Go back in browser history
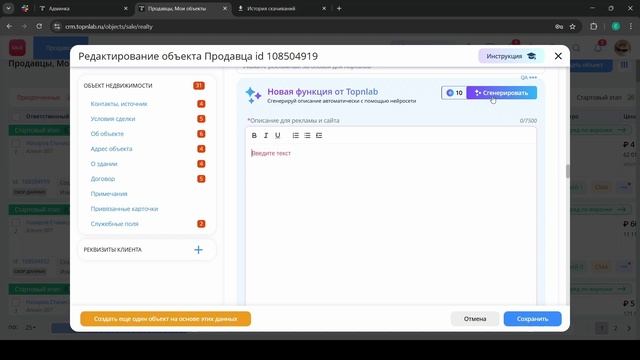Screen dimensions: 640x360 (9, 27)
